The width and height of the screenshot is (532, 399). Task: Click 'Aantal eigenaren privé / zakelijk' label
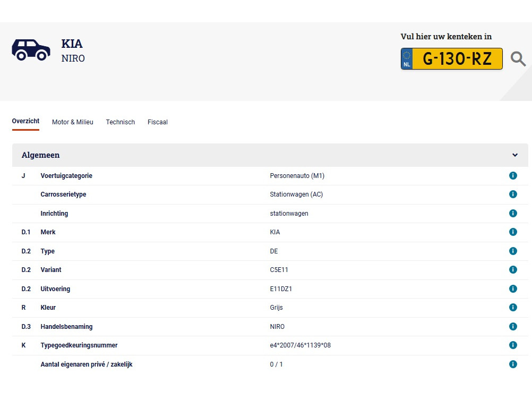click(87, 364)
